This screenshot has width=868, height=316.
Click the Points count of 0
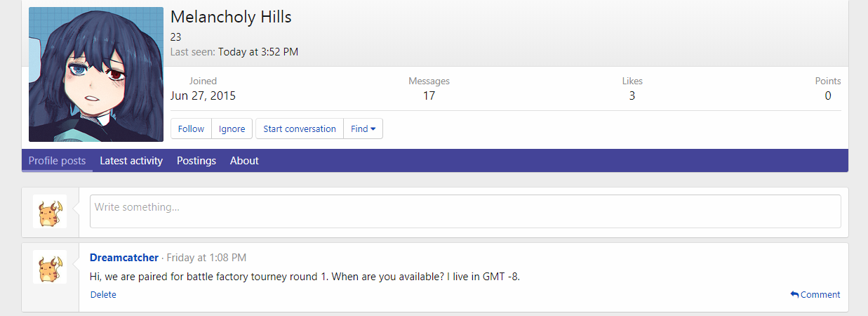click(828, 96)
